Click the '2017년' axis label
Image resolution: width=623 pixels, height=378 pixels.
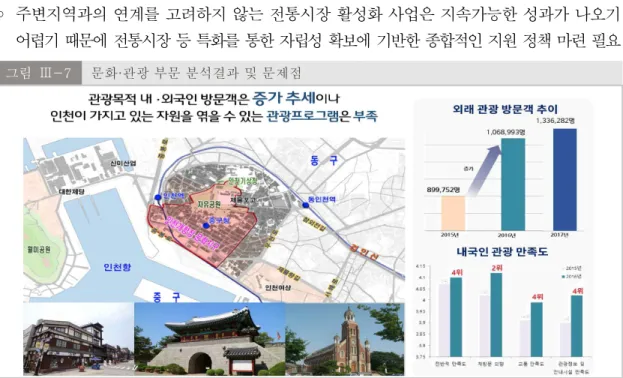tap(559, 235)
